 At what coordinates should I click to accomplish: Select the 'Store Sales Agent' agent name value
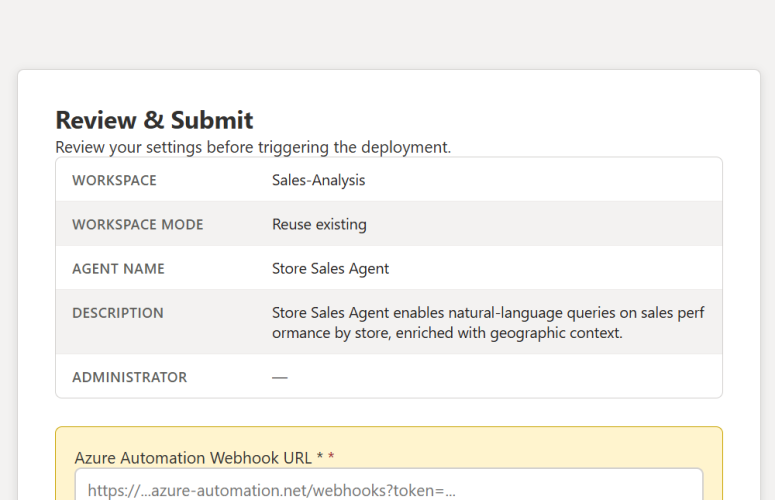pyautogui.click(x=330, y=269)
